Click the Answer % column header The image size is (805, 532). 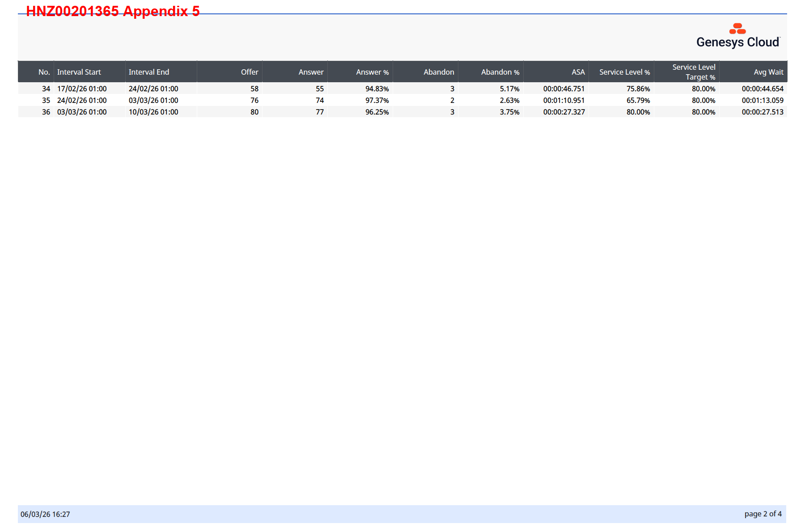(x=372, y=72)
